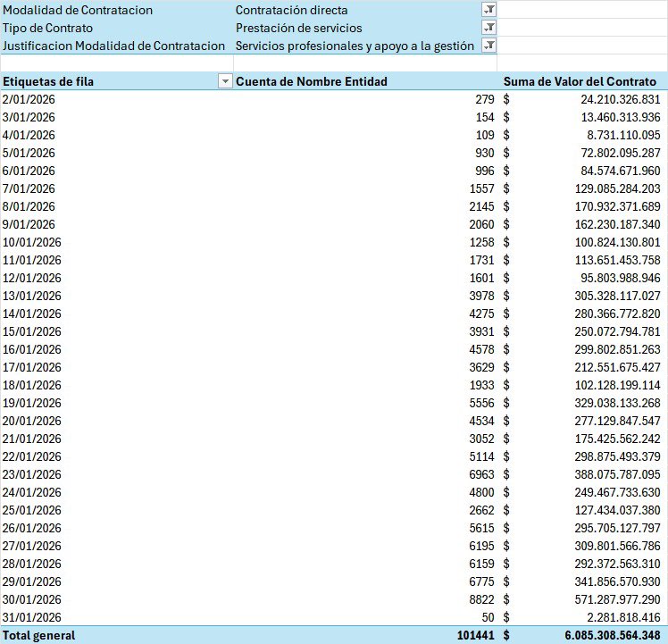Select count cell 2145
Screen dimensions: 668x644
click(482, 206)
